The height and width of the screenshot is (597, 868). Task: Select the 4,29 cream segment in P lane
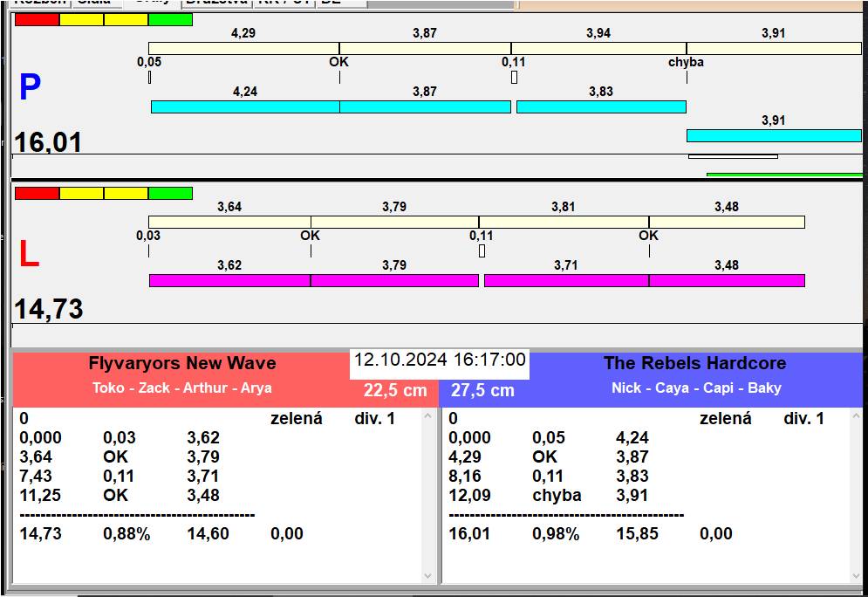[x=243, y=48]
